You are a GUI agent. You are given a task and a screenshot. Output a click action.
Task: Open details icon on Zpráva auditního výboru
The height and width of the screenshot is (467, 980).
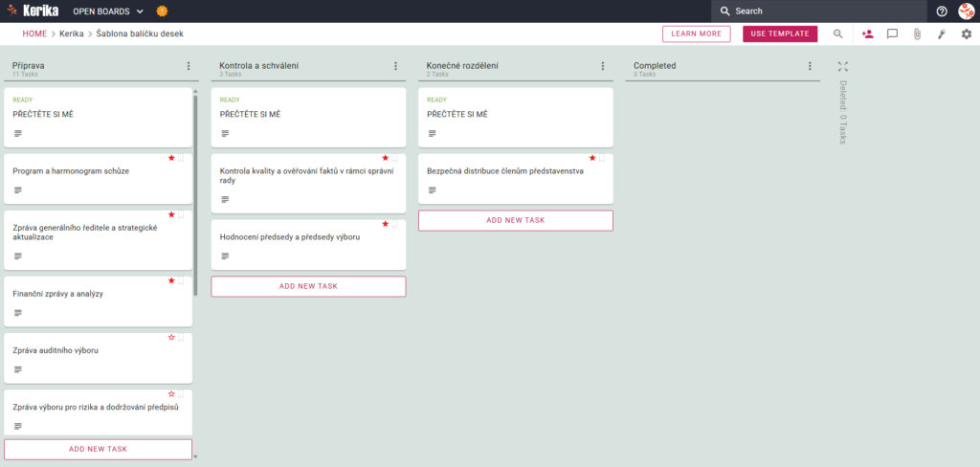pyautogui.click(x=18, y=369)
